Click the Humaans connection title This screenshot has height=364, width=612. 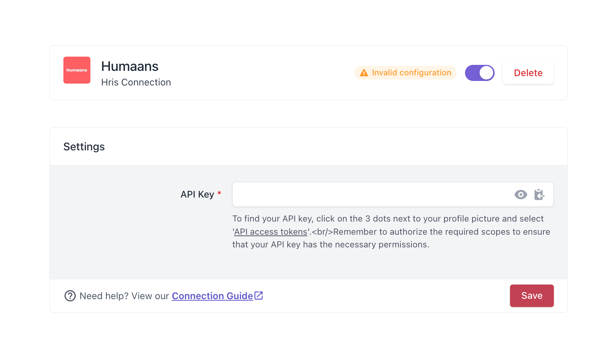[x=130, y=66]
